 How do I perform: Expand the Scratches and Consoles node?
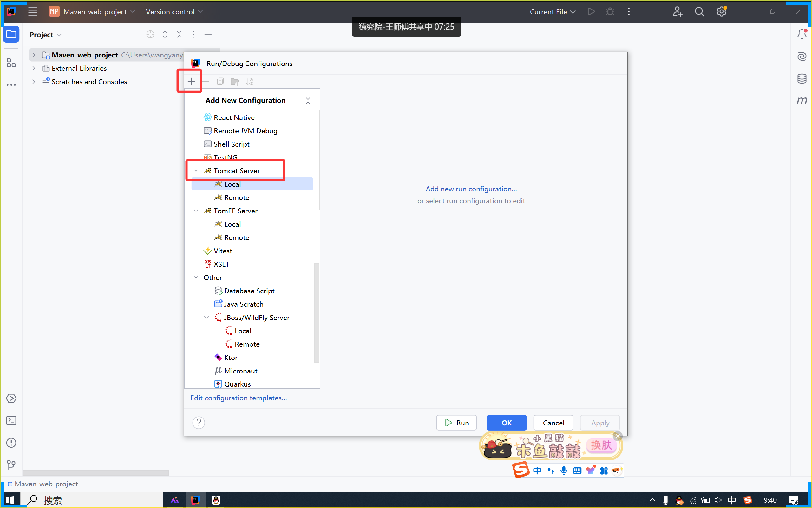point(34,82)
